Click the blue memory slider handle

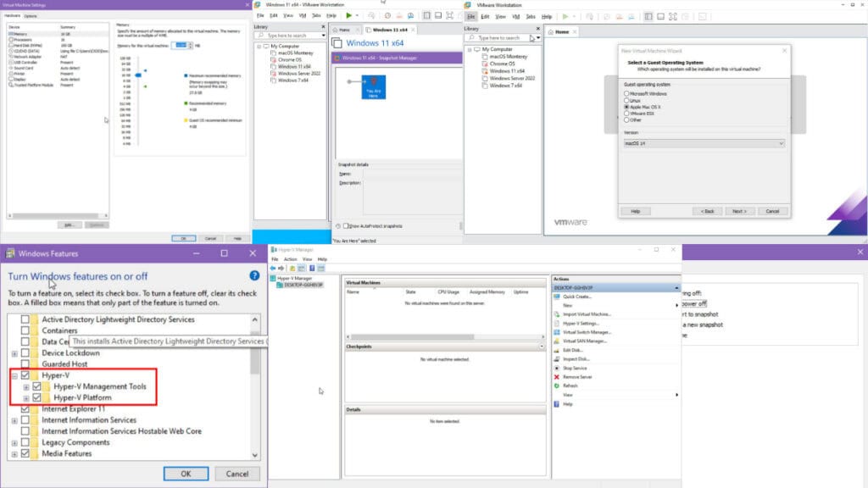coord(140,74)
